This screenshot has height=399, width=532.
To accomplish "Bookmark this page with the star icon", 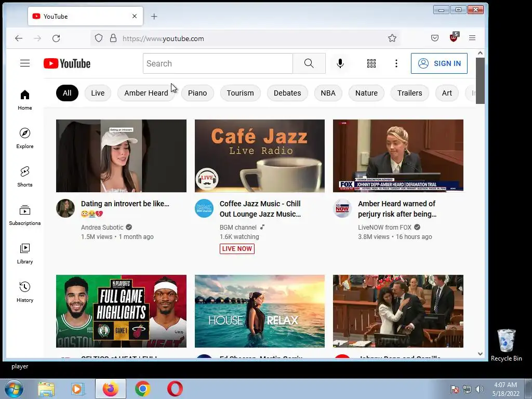I will point(392,38).
